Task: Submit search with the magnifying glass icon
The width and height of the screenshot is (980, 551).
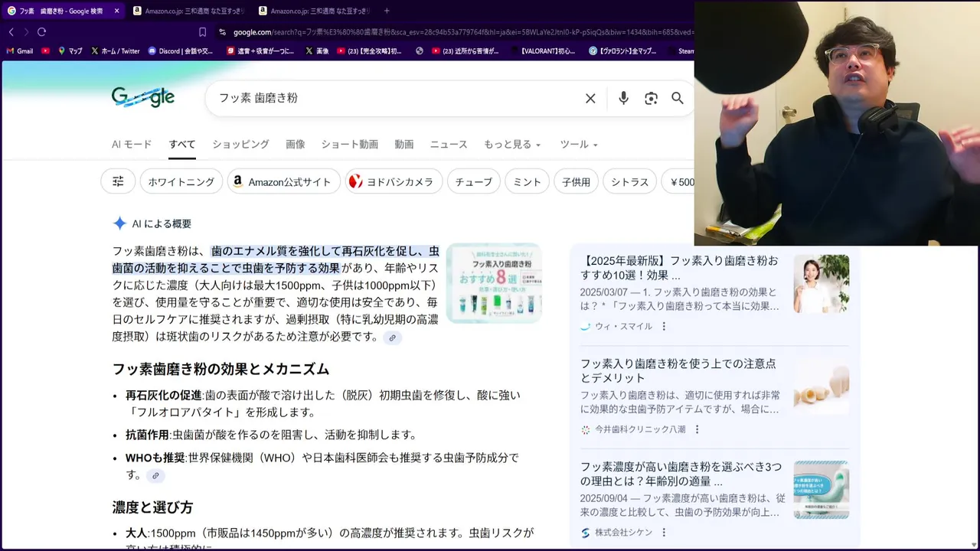Action: pyautogui.click(x=678, y=98)
